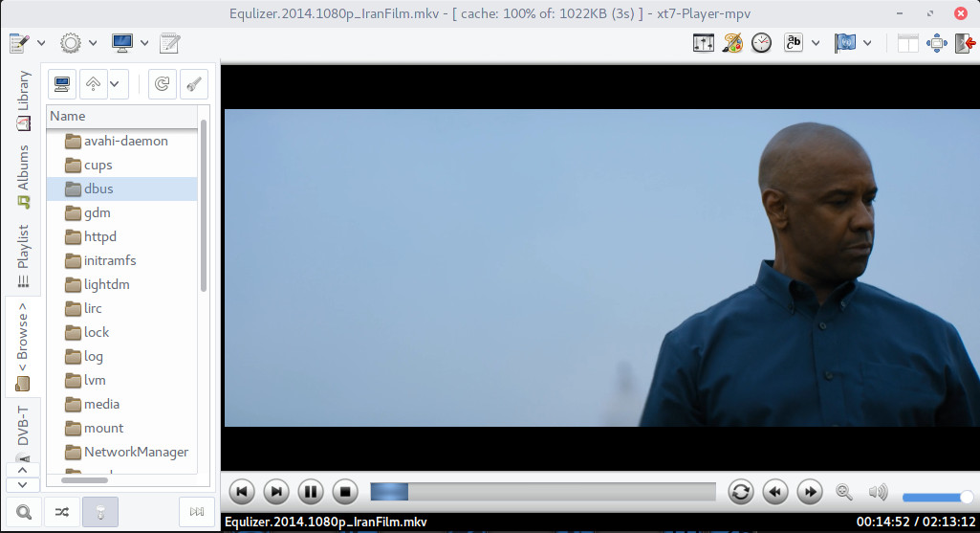Stop the video playback
This screenshot has width=980, height=533.
pos(345,492)
